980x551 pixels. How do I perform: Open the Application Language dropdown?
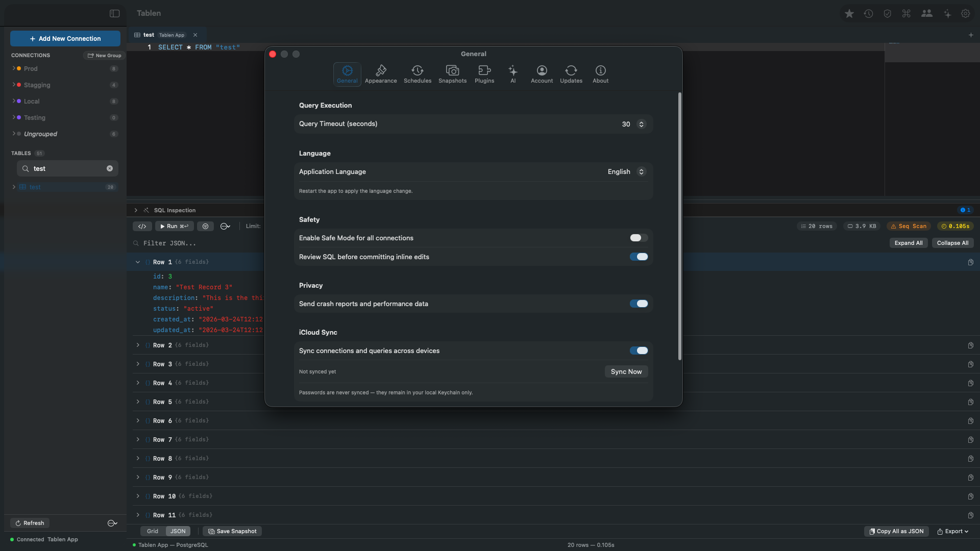pos(626,172)
